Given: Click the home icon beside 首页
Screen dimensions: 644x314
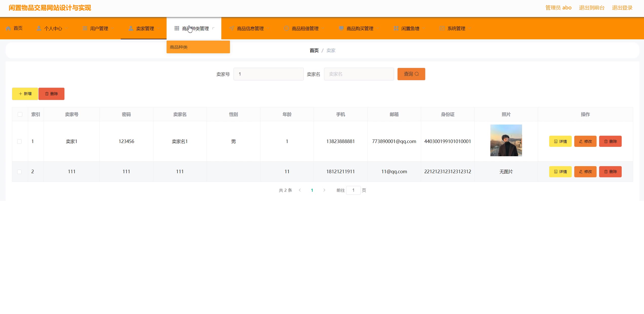Looking at the screenshot, I should tap(8, 28).
